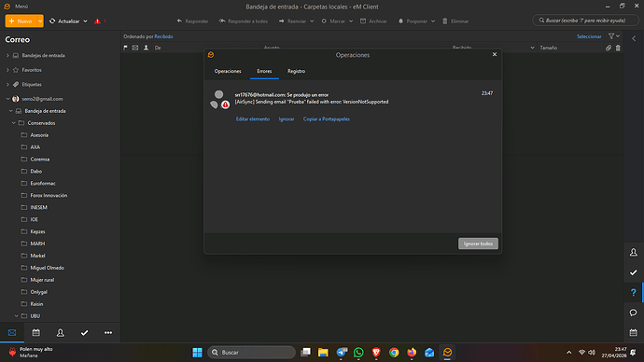Open WhatsApp from the taskbar
The height and width of the screenshot is (362, 644).
(358, 352)
